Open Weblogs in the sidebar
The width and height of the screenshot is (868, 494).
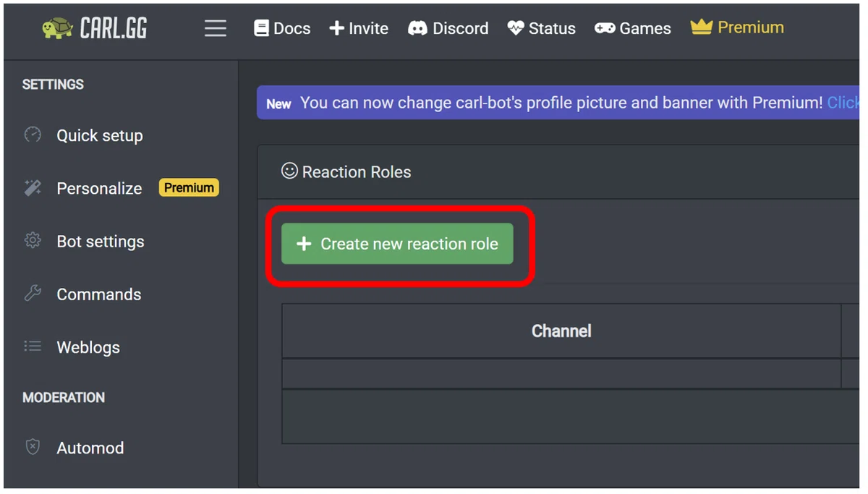tap(88, 347)
